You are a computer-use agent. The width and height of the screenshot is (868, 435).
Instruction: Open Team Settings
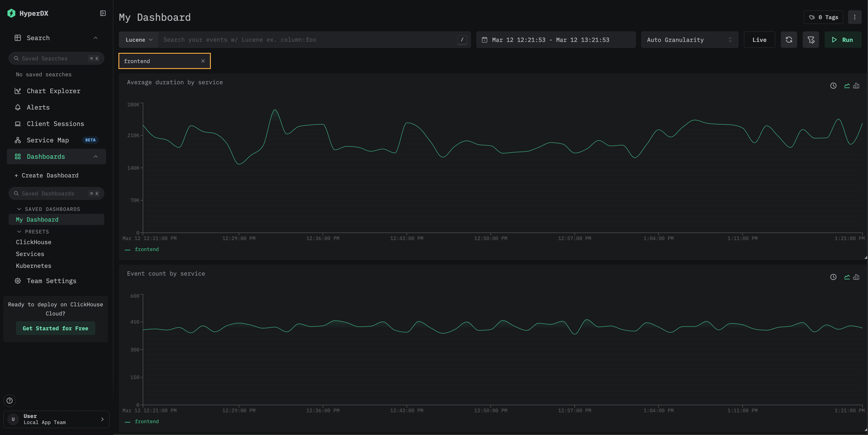pos(51,281)
